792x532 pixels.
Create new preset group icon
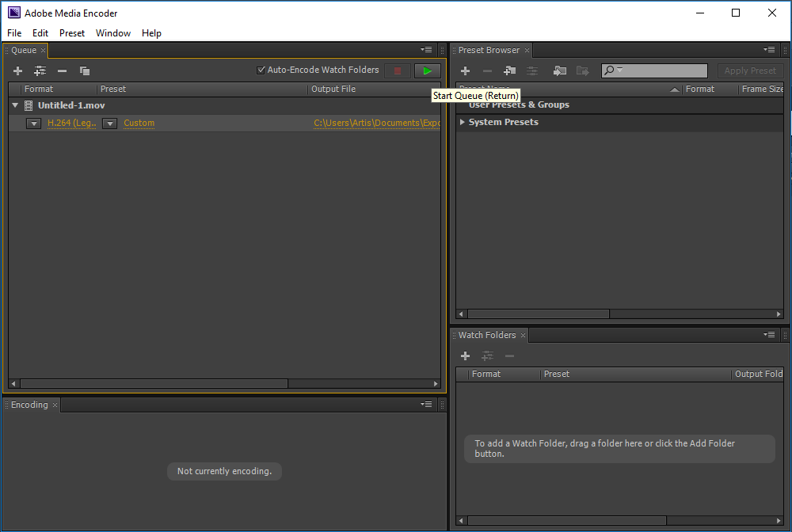[509, 70]
